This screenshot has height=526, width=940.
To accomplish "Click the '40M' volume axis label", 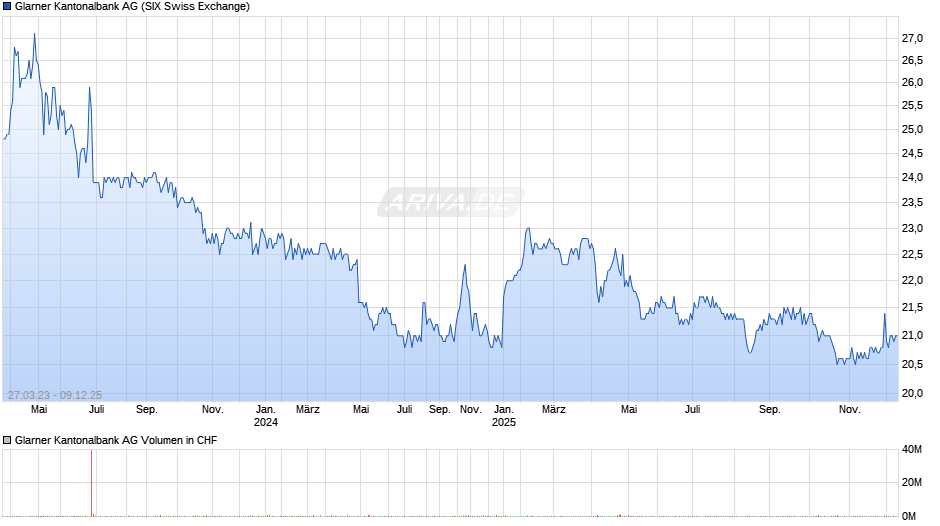I will pyautogui.click(x=912, y=449).
